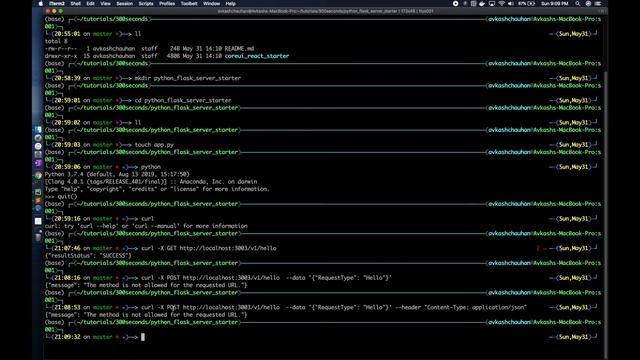
Task: Click the curl -X GET localhost command
Action: (x=209, y=248)
